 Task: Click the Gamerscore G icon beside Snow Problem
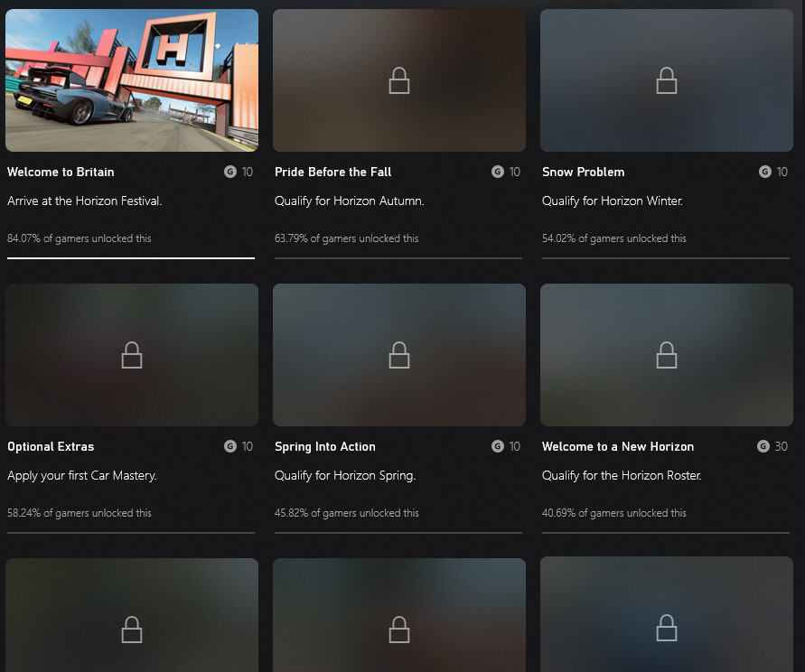(x=765, y=172)
